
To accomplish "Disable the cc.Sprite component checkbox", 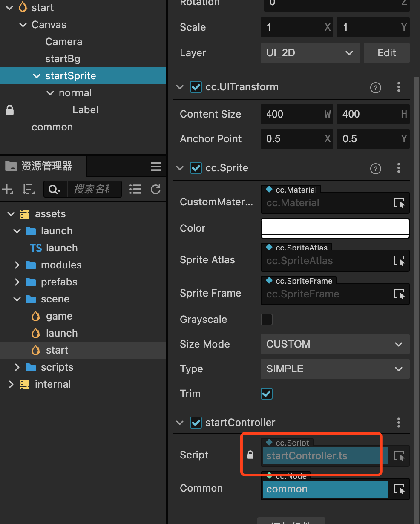I will coord(196,168).
